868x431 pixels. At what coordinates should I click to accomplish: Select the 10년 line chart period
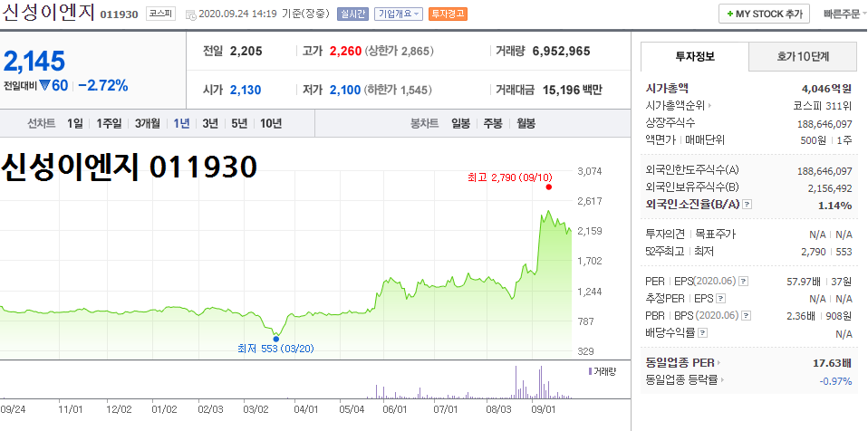(271, 123)
